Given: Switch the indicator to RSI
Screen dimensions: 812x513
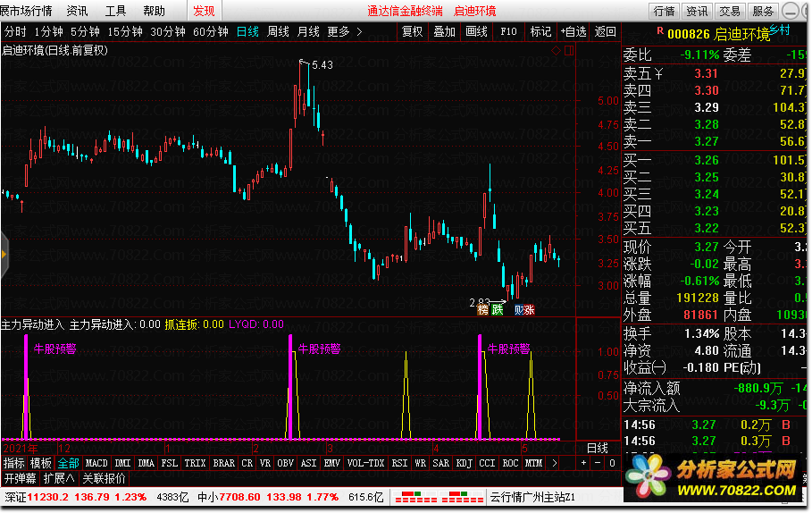Looking at the screenshot, I should click(x=399, y=463).
